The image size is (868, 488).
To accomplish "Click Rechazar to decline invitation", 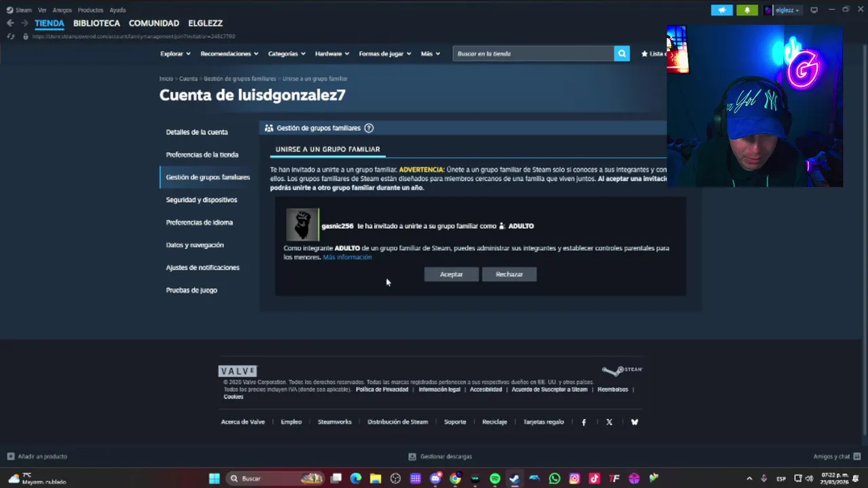I will (x=509, y=274).
